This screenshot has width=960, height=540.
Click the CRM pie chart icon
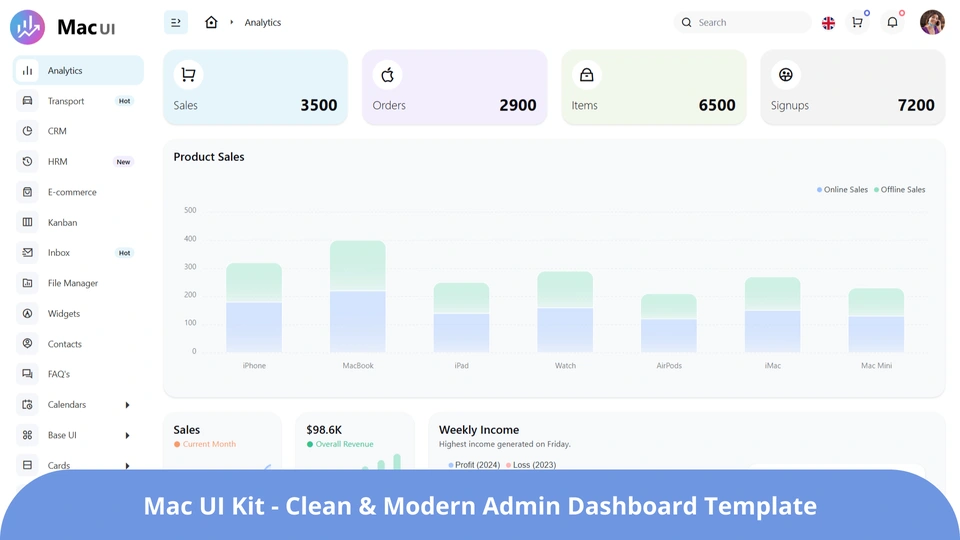coord(28,131)
